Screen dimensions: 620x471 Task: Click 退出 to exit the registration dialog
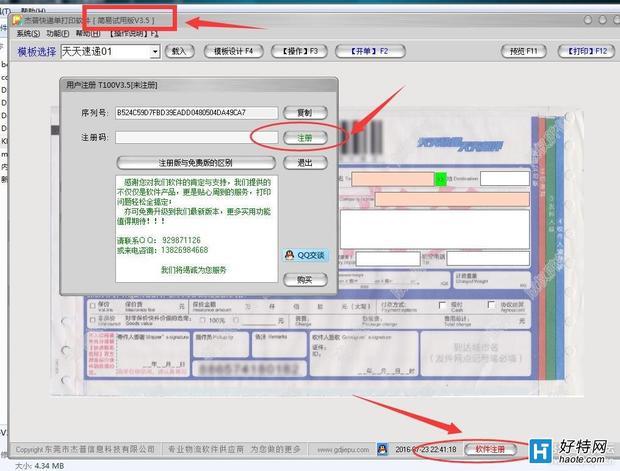click(305, 163)
